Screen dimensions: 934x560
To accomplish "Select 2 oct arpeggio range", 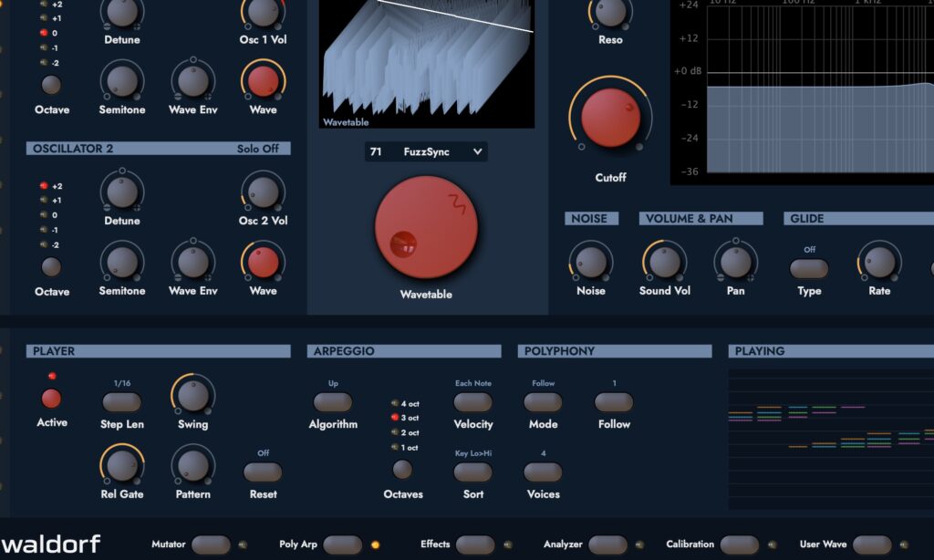I will pyautogui.click(x=394, y=432).
